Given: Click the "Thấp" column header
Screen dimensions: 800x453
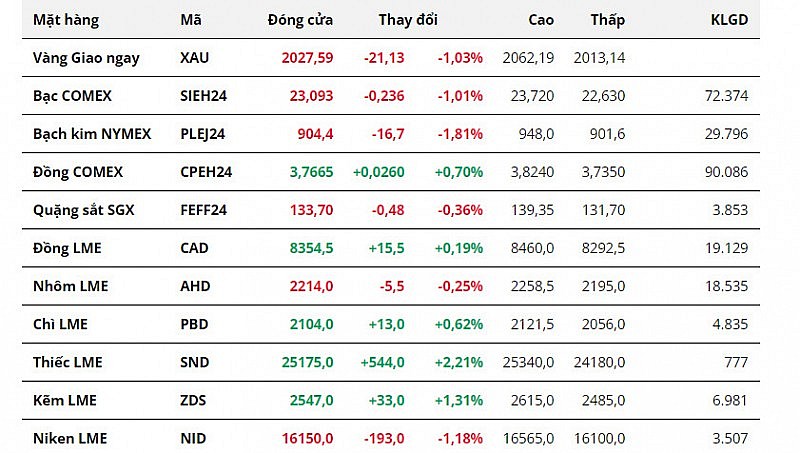Looking at the screenshot, I should point(607,20).
